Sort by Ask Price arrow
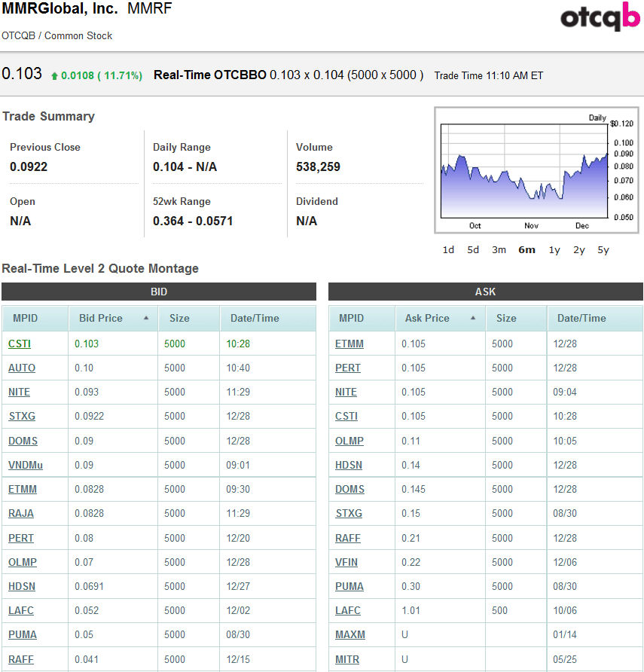Viewport: 644px width, 672px height. coord(473,319)
